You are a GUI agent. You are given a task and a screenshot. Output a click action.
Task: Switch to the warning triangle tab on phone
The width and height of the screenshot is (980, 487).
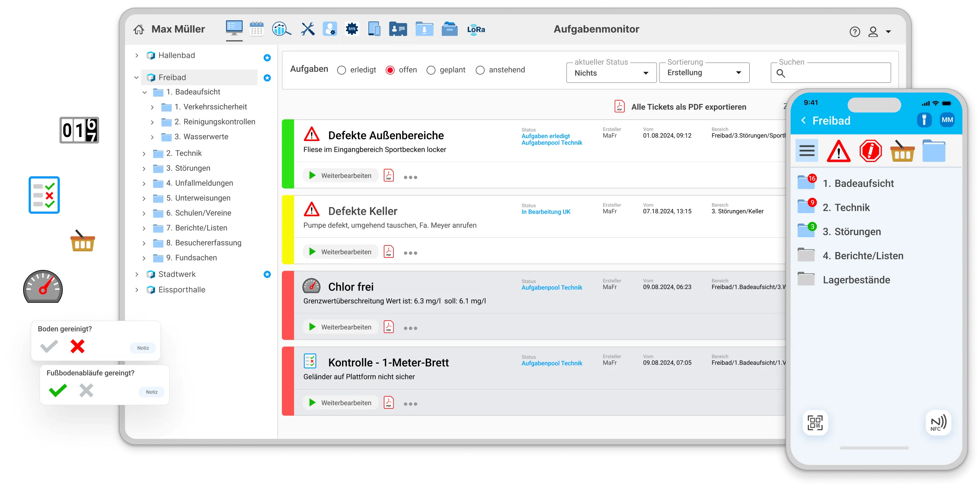pos(838,151)
